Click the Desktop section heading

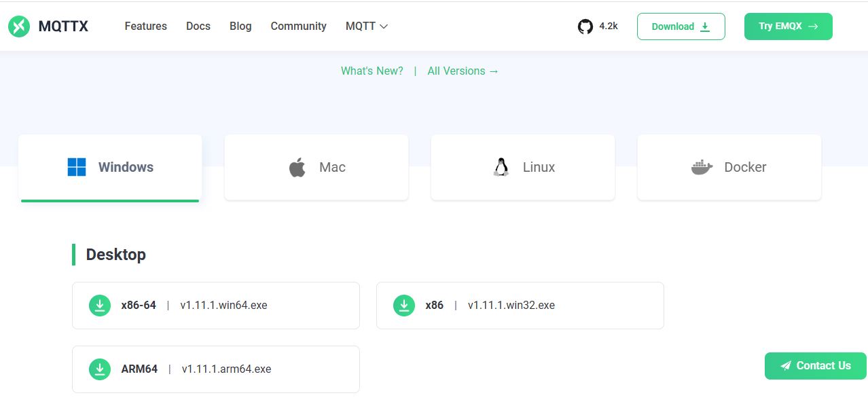116,255
